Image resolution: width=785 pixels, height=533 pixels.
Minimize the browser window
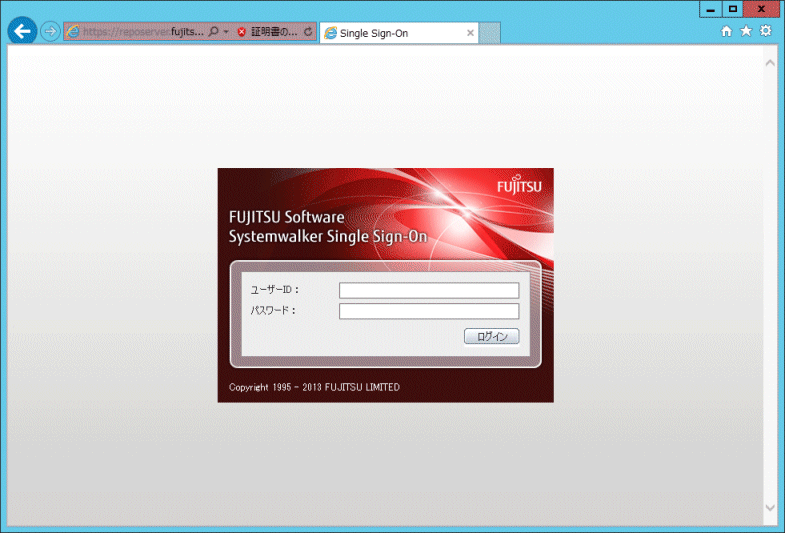[x=710, y=9]
